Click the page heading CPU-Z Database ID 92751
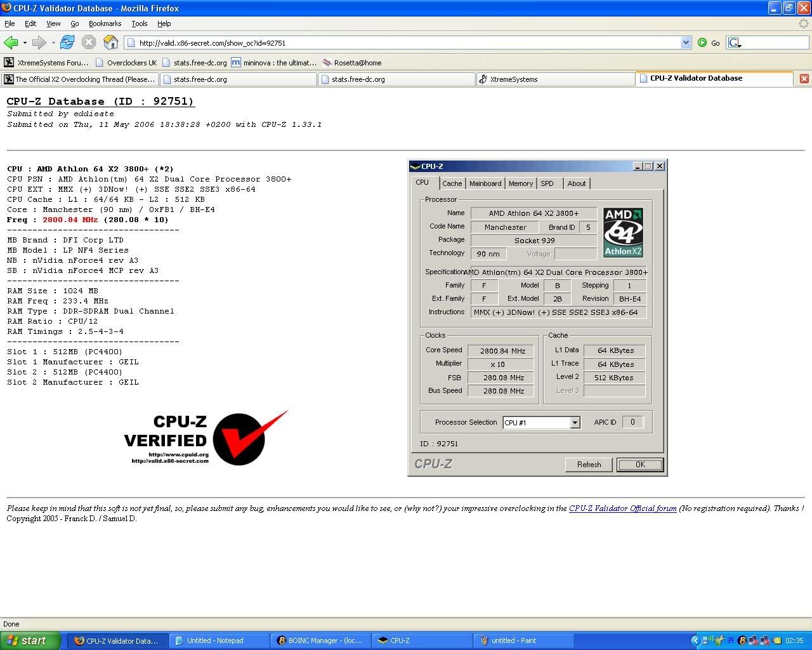The width and height of the screenshot is (812, 650). click(x=100, y=102)
